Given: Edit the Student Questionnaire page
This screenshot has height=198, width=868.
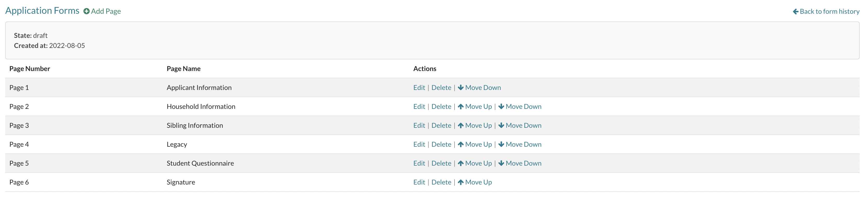Looking at the screenshot, I should click(419, 163).
